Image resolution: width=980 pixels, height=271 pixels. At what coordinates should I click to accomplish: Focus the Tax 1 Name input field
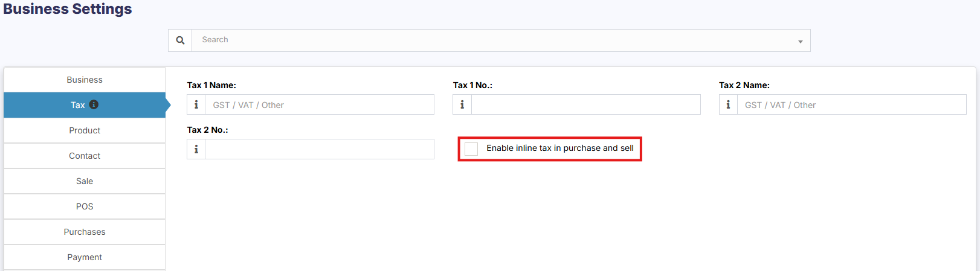[x=319, y=105]
